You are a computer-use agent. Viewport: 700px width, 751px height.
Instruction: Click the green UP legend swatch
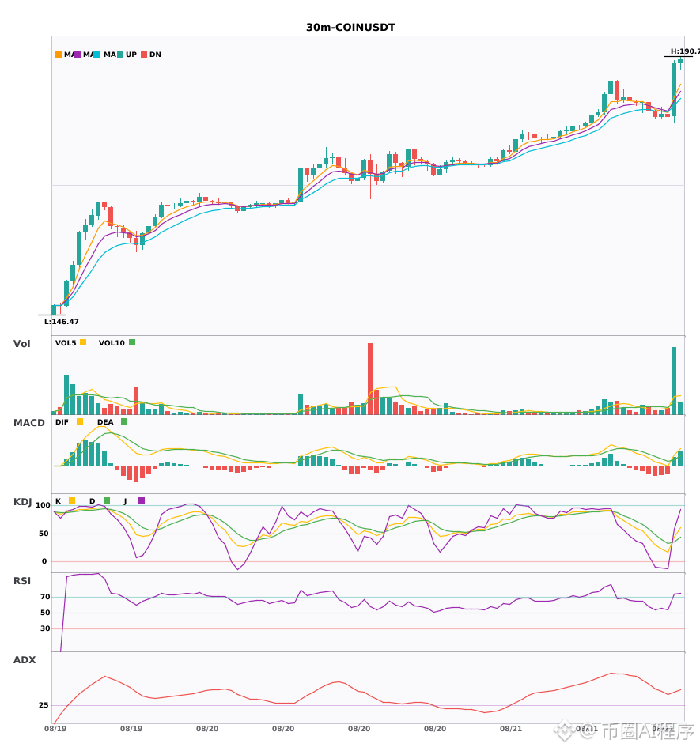point(120,55)
